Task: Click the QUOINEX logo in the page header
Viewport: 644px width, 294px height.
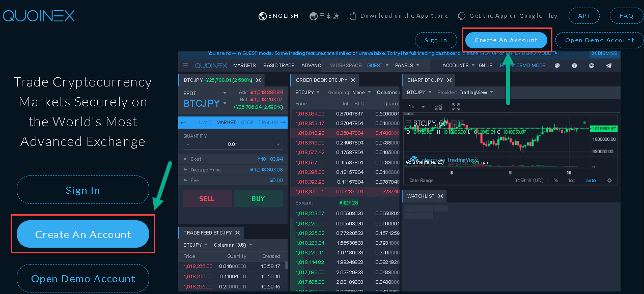Action: tap(39, 16)
